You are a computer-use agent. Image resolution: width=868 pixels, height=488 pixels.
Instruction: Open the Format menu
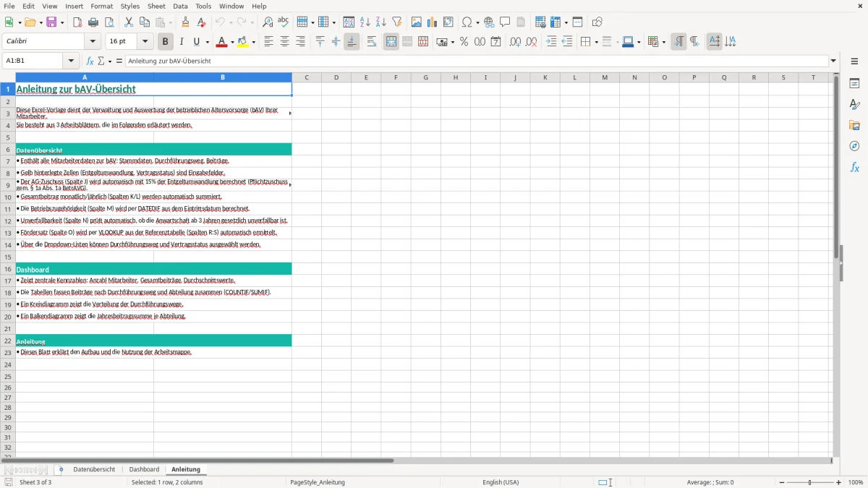(x=101, y=6)
